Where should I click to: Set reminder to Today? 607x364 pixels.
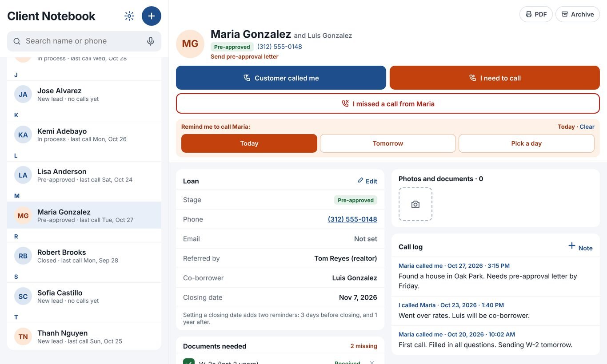click(249, 143)
